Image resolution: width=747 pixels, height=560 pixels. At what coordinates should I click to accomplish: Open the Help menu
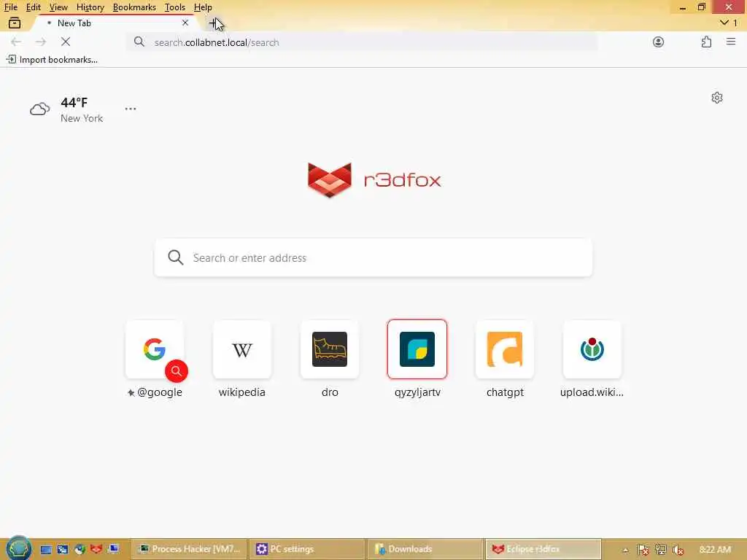point(203,7)
